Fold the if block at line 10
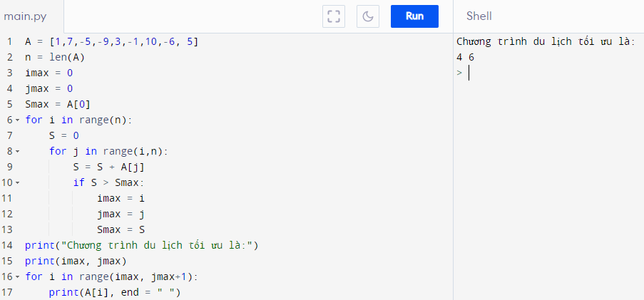Image resolution: width=644 pixels, height=300 pixels. coord(18,182)
